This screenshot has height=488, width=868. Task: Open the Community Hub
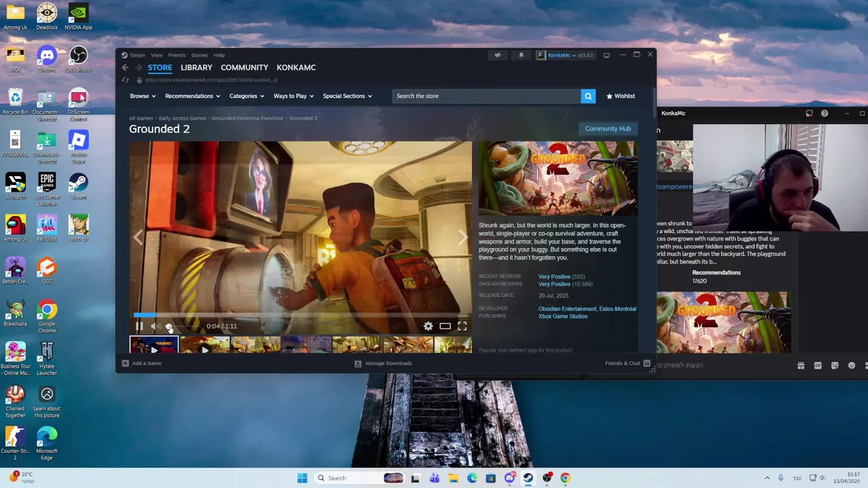coord(608,129)
